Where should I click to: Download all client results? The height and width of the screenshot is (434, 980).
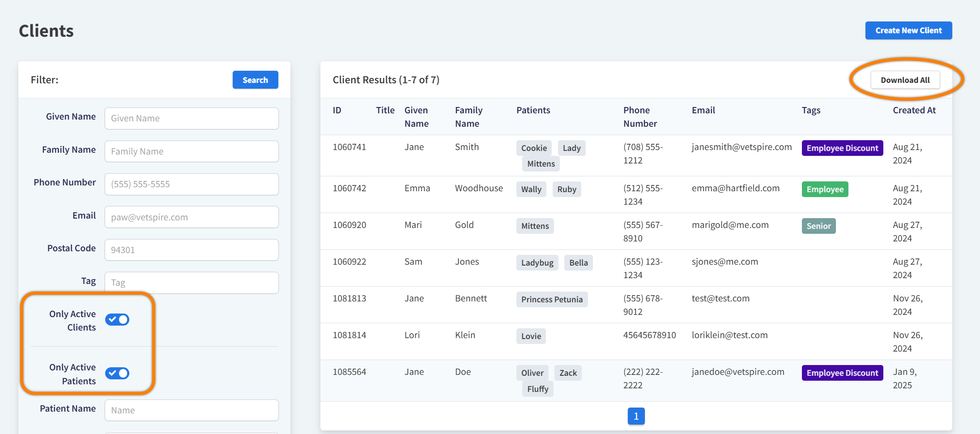pos(905,80)
